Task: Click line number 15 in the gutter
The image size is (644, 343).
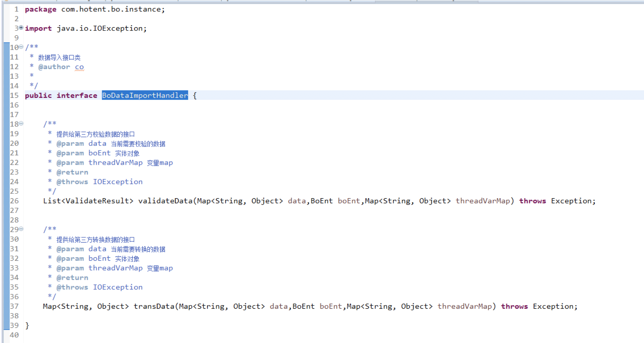Action: click(x=14, y=95)
